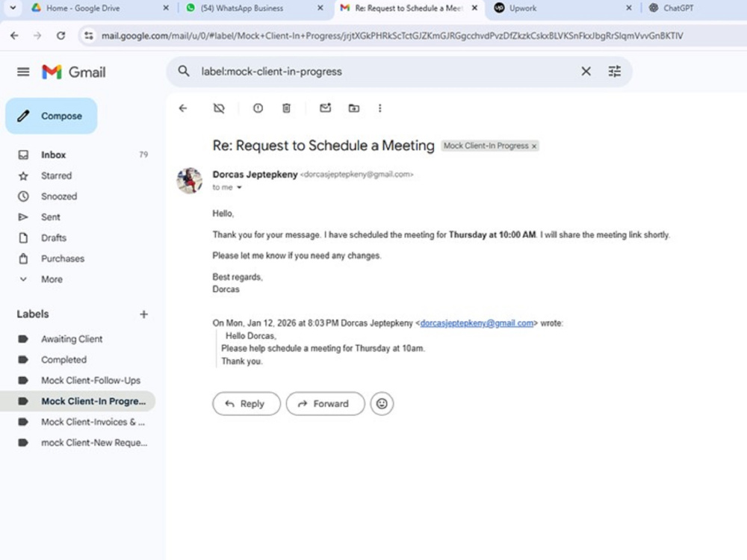Click the dorcasjeptepkeny@gmail.com link in quoted text

pyautogui.click(x=477, y=323)
